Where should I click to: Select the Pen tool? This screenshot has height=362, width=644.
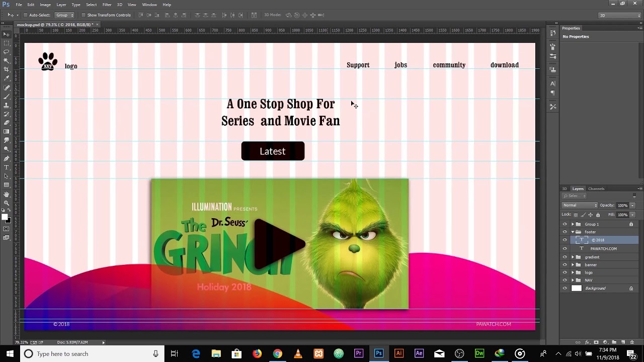point(6,158)
